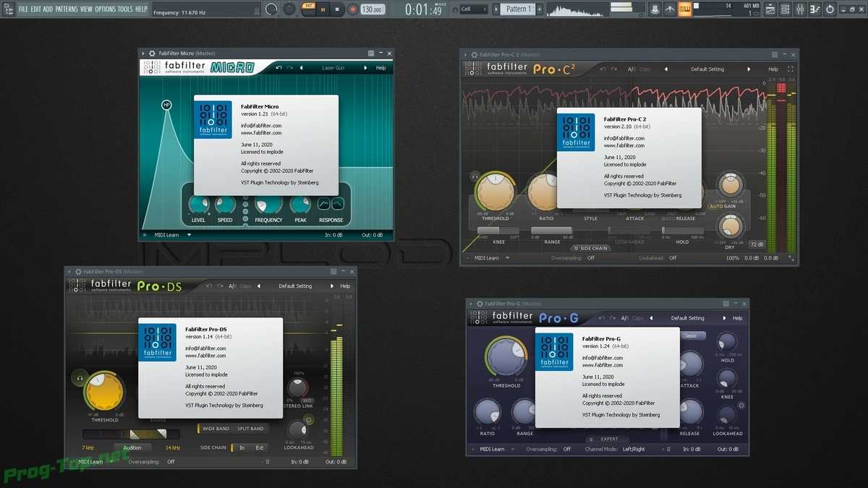The height and width of the screenshot is (488, 868).
Task: Toggle A/B state in Pro-C 2
Action: pyautogui.click(x=631, y=69)
